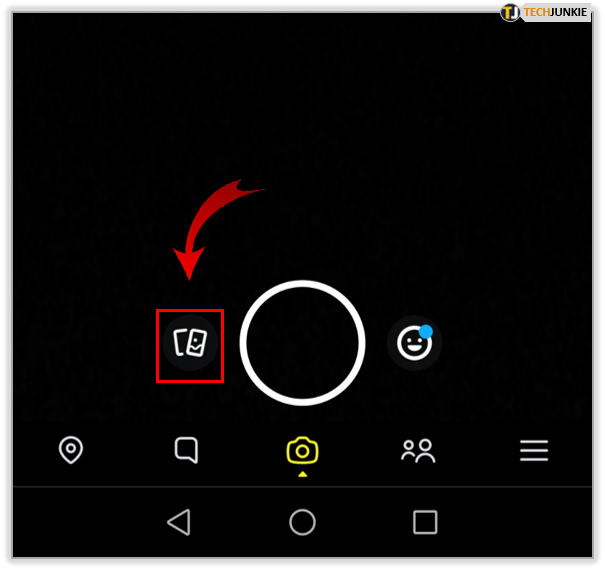
Task: Tap the Android back triangle button
Action: tap(179, 522)
